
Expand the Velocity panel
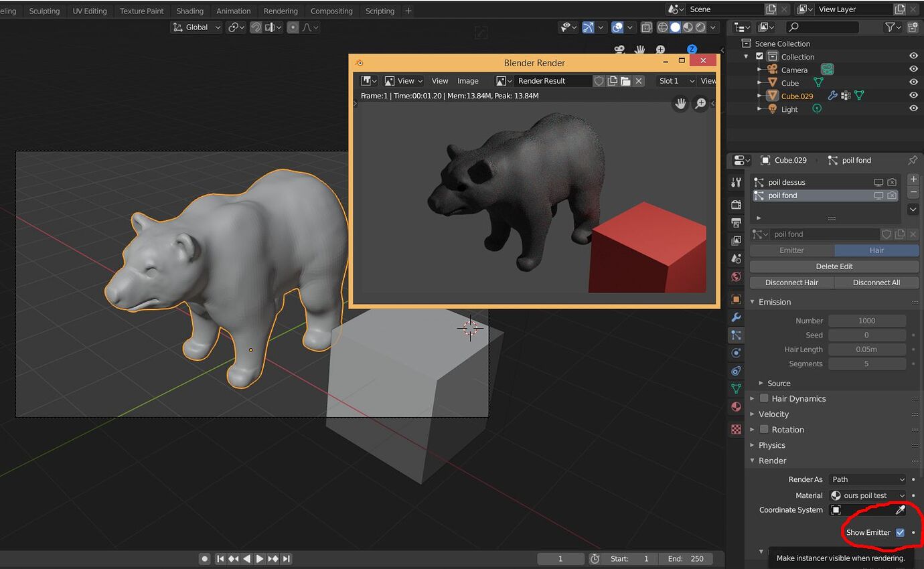(773, 414)
